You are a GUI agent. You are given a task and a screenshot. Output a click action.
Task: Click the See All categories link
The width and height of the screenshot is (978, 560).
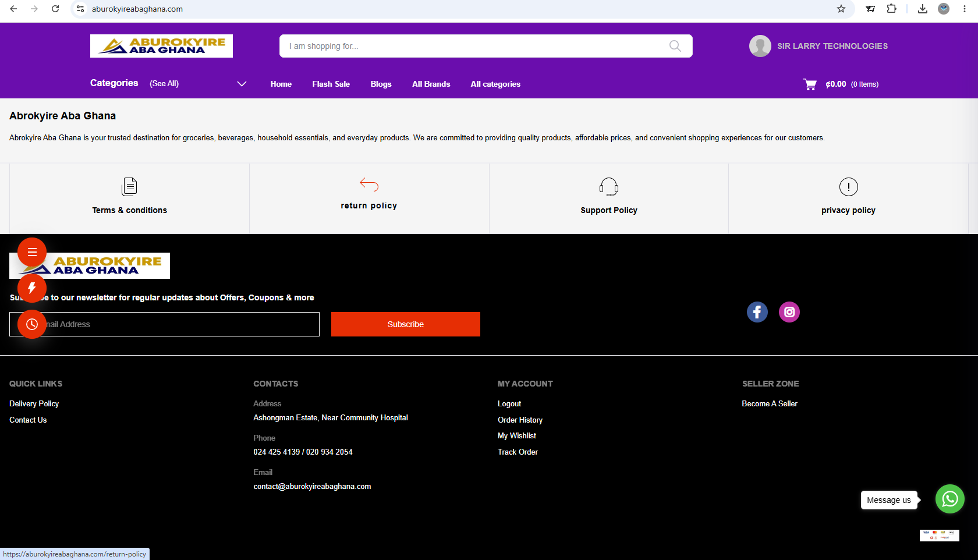164,84
